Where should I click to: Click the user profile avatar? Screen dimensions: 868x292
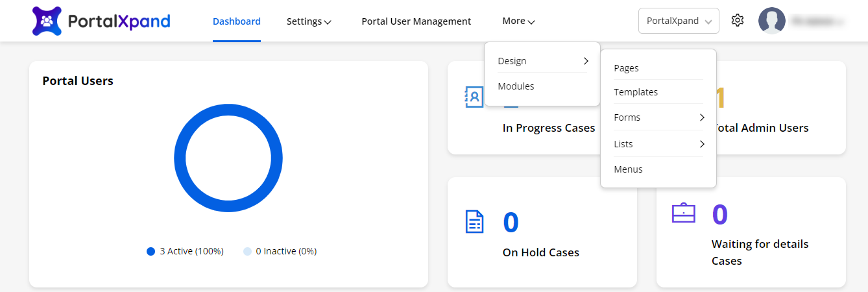click(x=771, y=21)
